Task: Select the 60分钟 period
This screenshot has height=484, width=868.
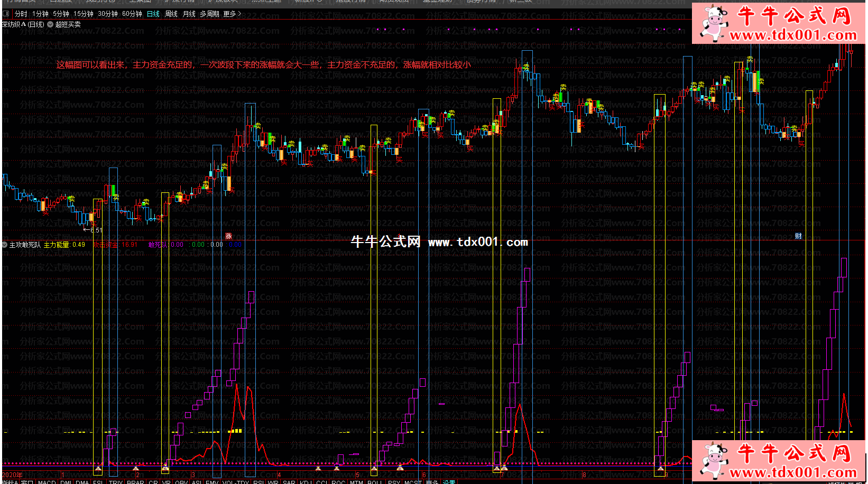Action: click(132, 14)
